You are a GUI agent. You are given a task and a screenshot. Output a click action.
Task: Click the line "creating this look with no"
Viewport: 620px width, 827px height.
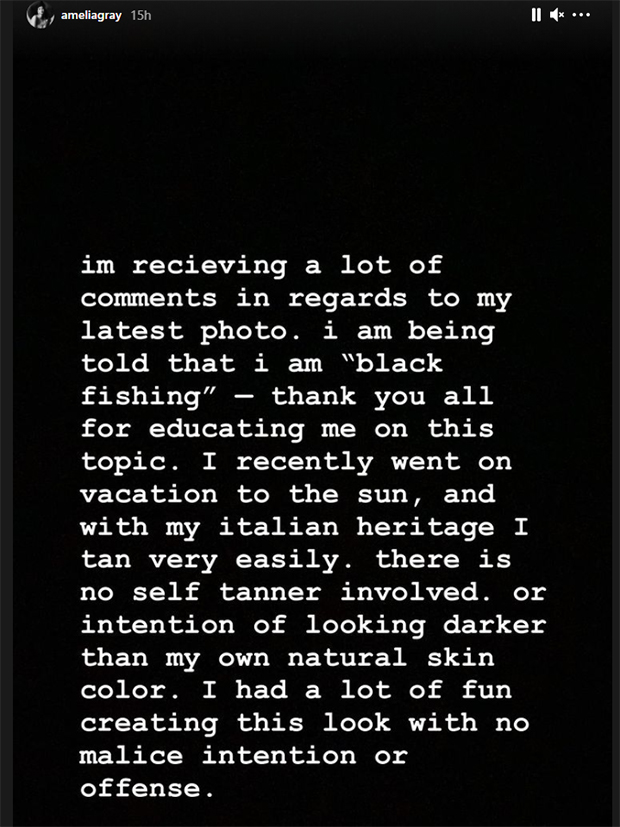point(305,723)
